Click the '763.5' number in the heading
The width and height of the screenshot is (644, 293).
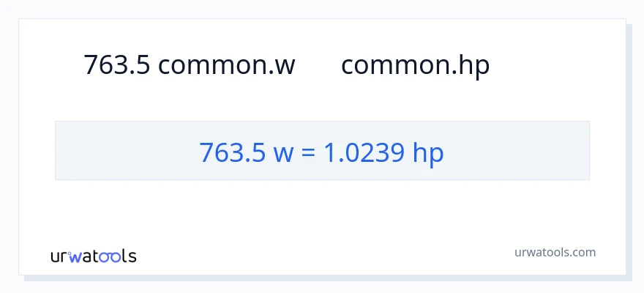[x=117, y=65]
